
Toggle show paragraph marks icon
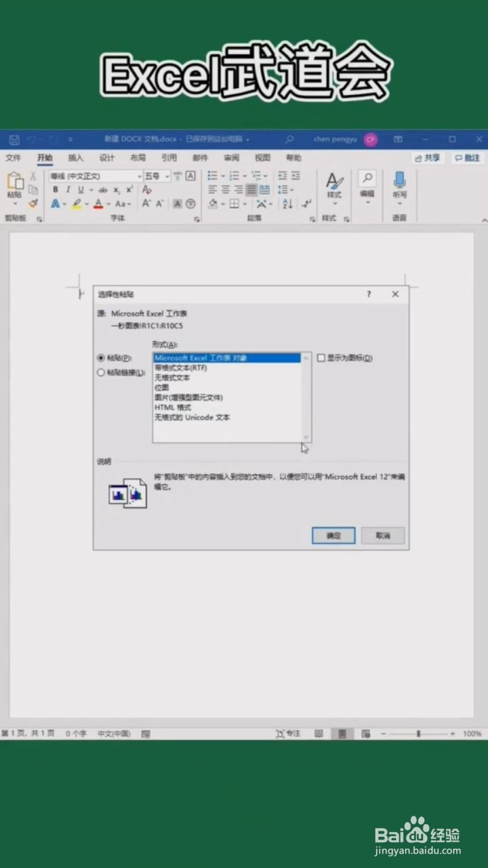click(306, 203)
